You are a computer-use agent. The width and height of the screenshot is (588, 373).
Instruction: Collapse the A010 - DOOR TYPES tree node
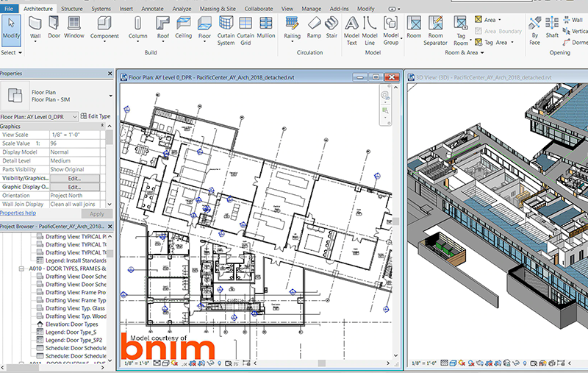[x=21, y=269]
